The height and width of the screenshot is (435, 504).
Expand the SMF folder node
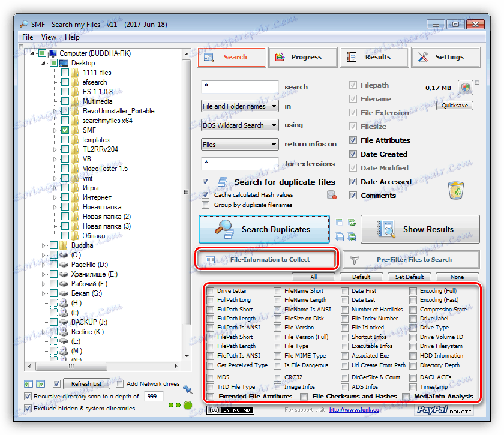(x=55, y=131)
